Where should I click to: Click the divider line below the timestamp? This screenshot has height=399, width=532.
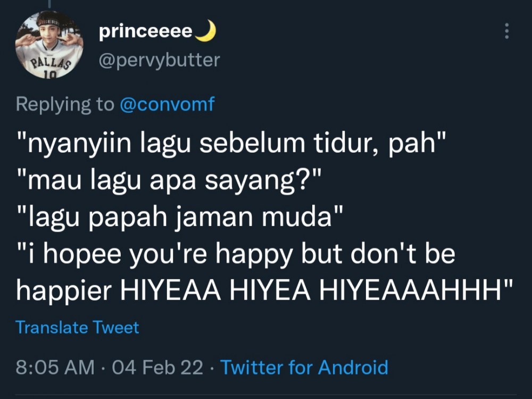[x=266, y=395]
